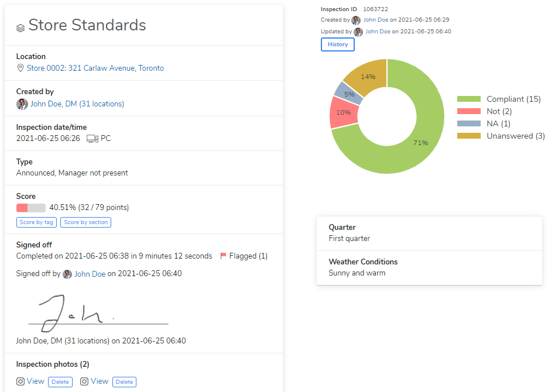Click the 71% compliant segment of the donut chart
The height and width of the screenshot is (392, 555).
coord(420,142)
